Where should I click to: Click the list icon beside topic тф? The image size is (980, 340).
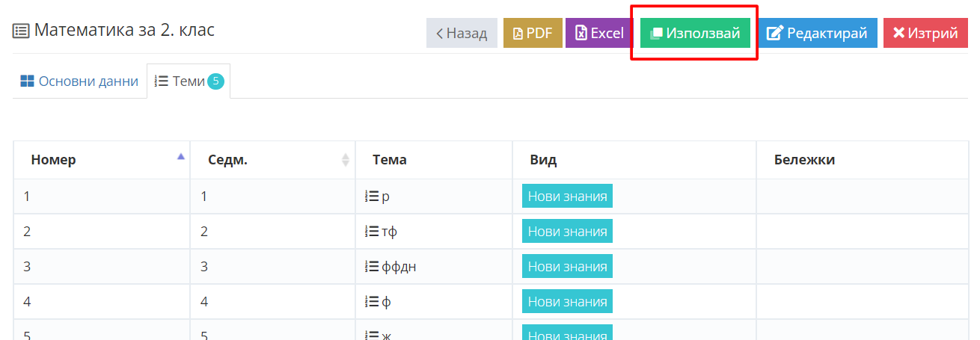372,231
